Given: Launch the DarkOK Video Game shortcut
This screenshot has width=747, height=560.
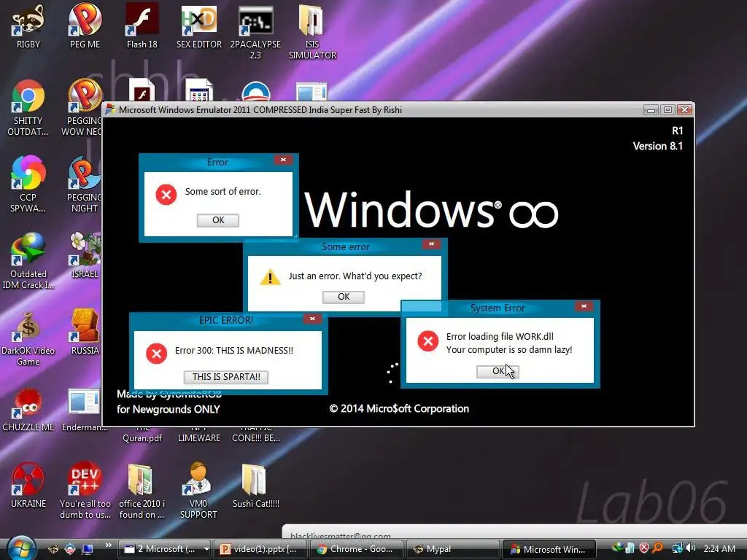Looking at the screenshot, I should point(28,338).
